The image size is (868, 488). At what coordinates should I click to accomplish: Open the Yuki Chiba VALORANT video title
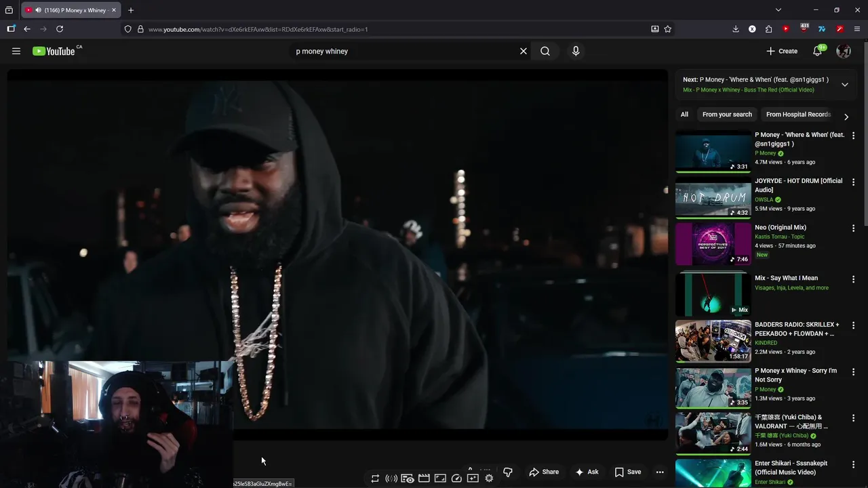point(791,422)
